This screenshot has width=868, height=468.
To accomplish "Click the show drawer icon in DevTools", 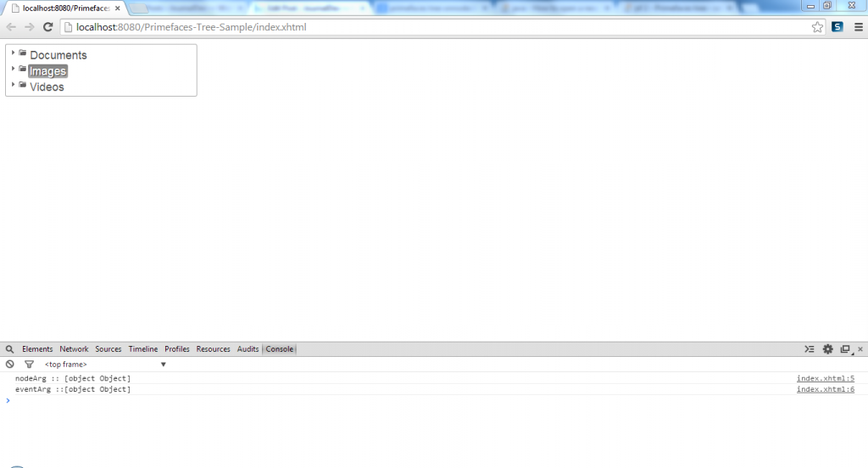I will (x=810, y=349).
